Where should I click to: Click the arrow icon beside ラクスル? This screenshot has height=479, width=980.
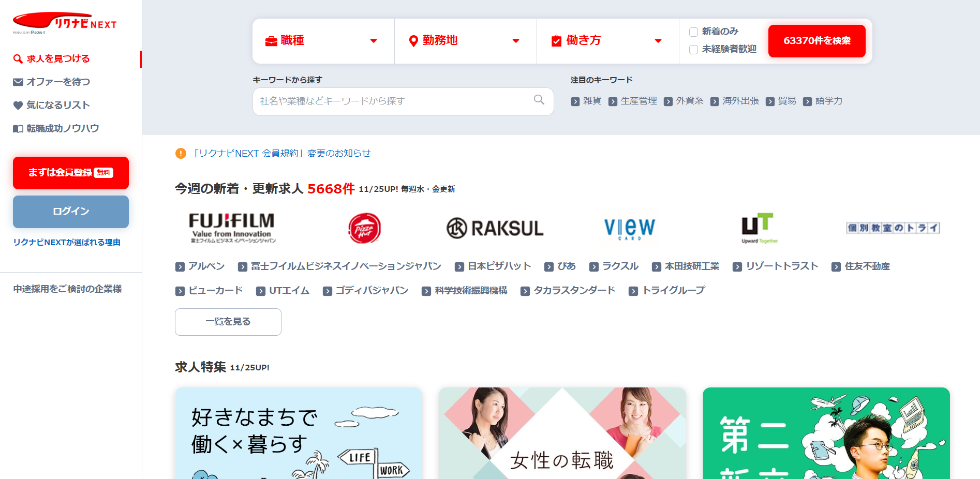pyautogui.click(x=594, y=267)
